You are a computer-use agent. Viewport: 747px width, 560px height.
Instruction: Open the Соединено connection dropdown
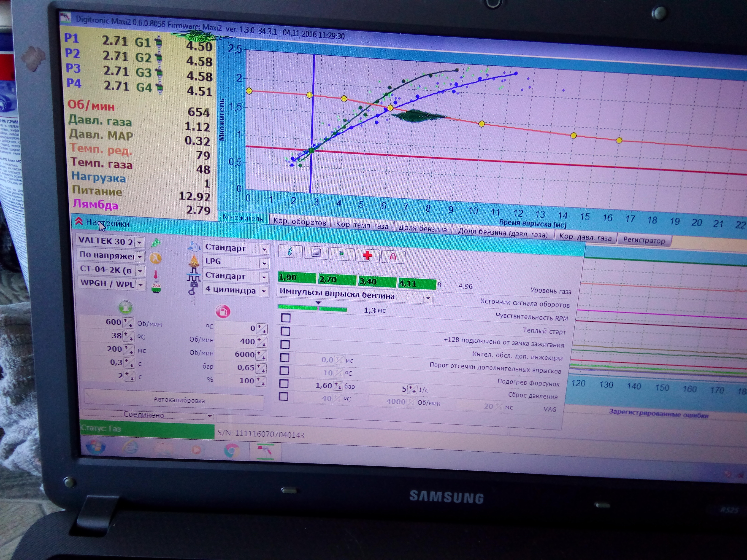pyautogui.click(x=209, y=416)
